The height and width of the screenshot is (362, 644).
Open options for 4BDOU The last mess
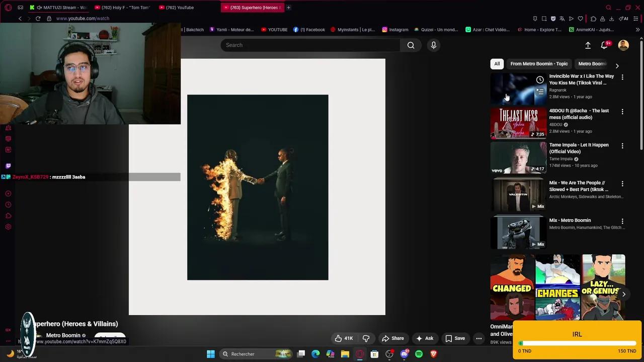[622, 112]
